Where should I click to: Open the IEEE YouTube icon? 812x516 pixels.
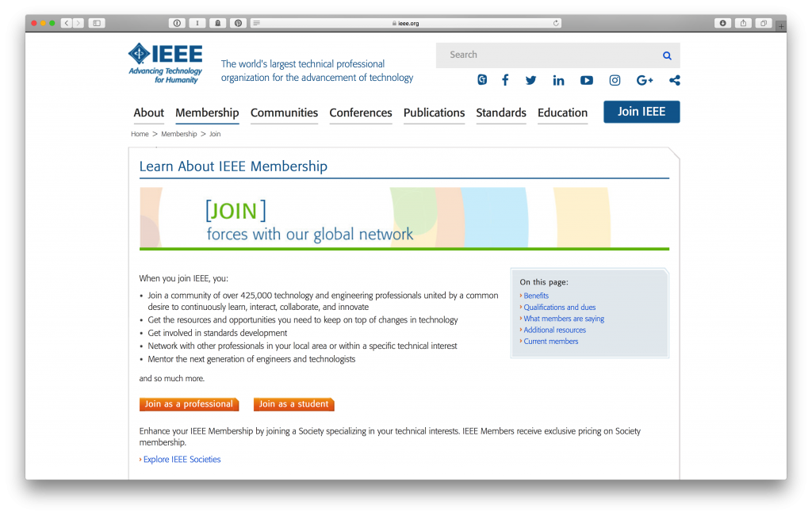click(x=587, y=80)
